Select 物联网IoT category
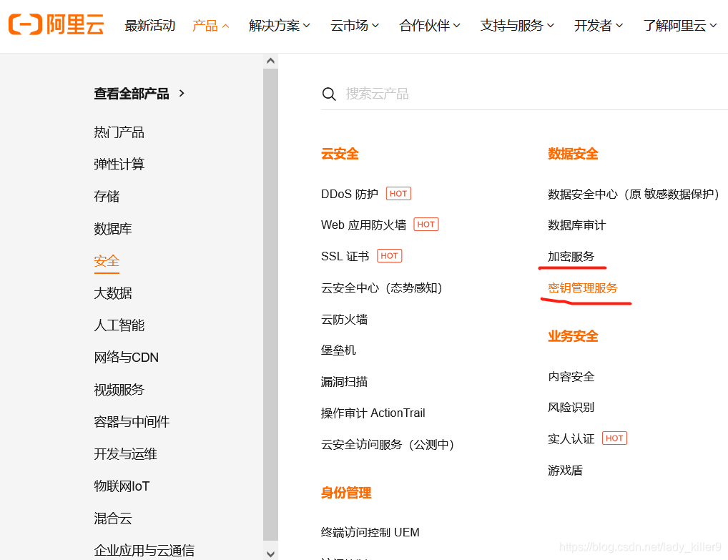This screenshot has width=728, height=560. [122, 486]
